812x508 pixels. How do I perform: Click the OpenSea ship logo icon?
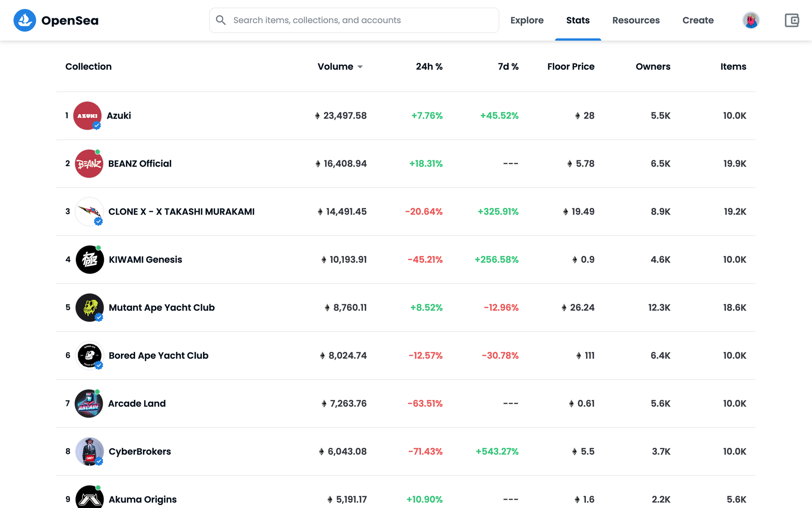click(x=24, y=20)
